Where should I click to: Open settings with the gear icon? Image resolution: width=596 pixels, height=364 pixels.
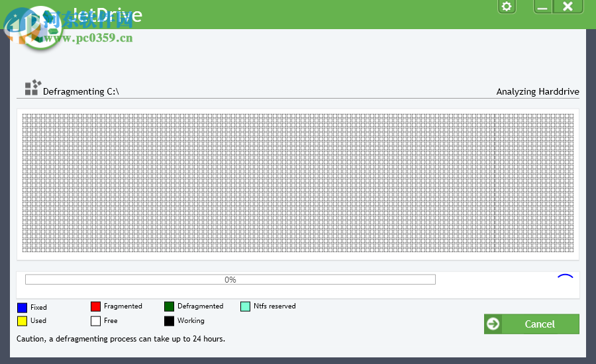507,6
